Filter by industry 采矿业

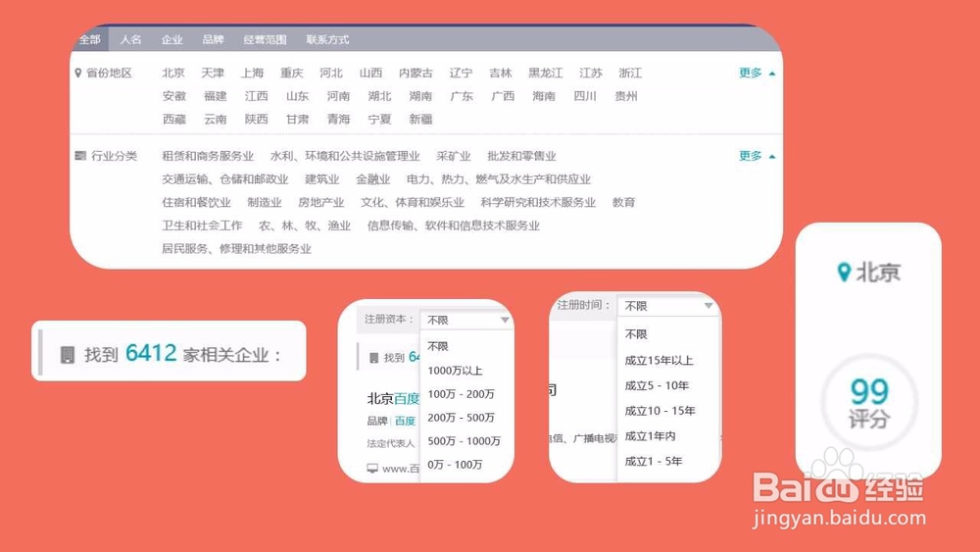pyautogui.click(x=454, y=156)
